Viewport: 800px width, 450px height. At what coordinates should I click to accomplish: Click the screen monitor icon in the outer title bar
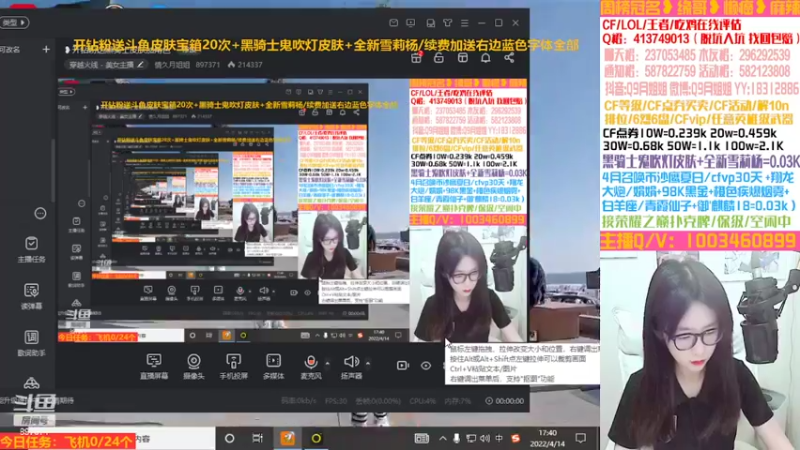(x=411, y=23)
